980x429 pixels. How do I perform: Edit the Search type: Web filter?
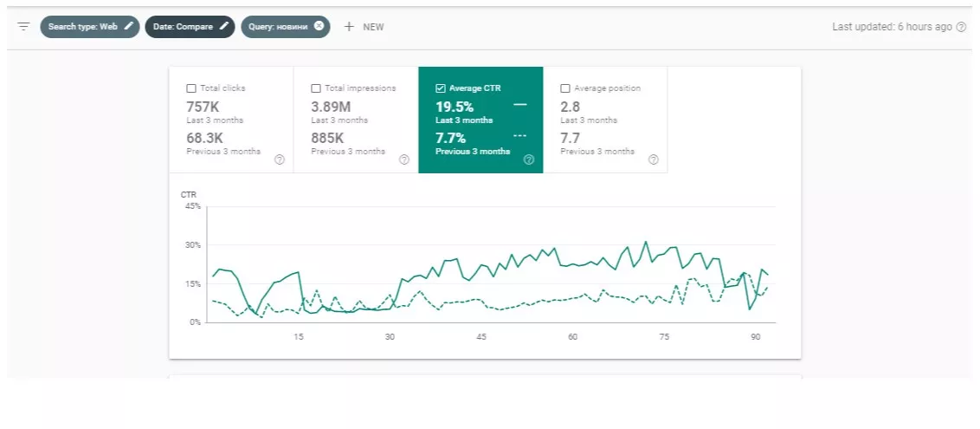tap(129, 26)
